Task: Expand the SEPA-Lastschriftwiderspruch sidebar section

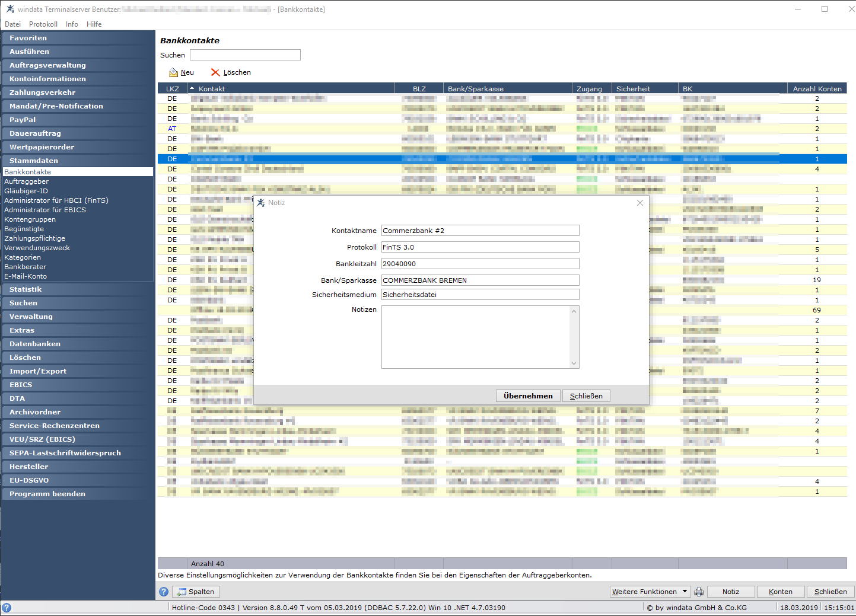Action: 78,453
